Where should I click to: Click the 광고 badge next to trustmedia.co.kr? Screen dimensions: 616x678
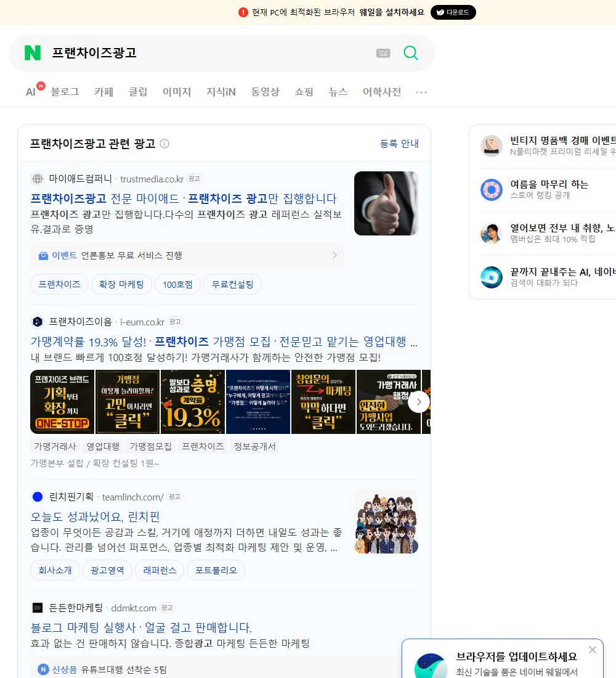coord(195,179)
